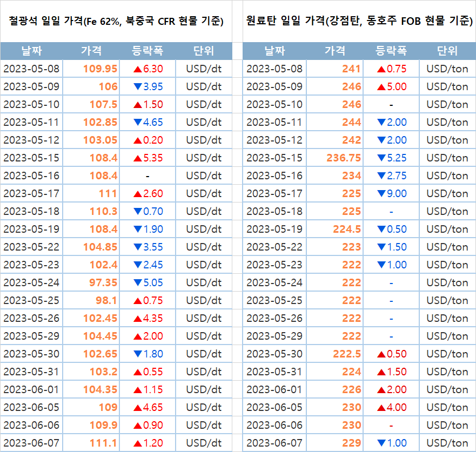The image size is (476, 452).
Task: Click the blue down arrow beside 5.25
Action: click(x=381, y=158)
